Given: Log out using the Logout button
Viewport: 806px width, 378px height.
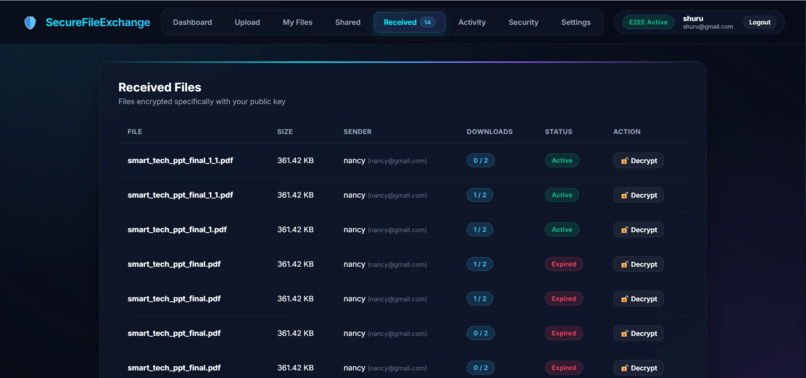Looking at the screenshot, I should [759, 23].
